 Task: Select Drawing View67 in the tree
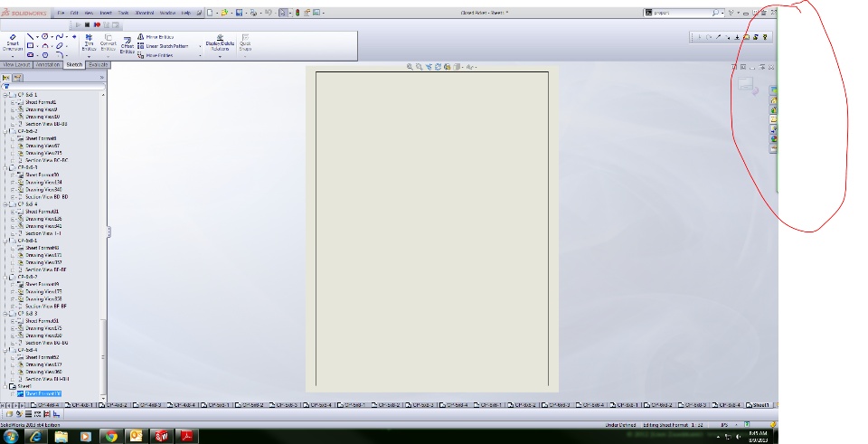[42, 146]
